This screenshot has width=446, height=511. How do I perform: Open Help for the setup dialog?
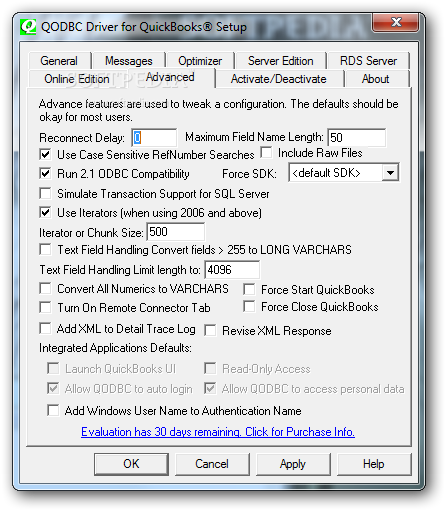pyautogui.click(x=374, y=464)
